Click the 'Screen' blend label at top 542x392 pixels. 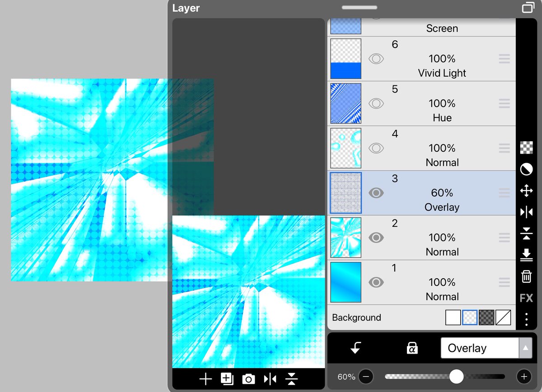coord(442,28)
